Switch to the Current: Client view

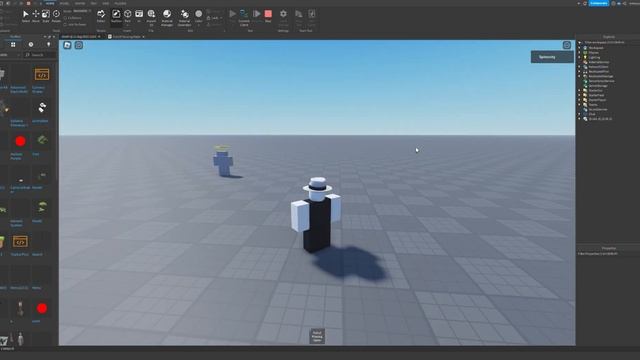tap(244, 17)
